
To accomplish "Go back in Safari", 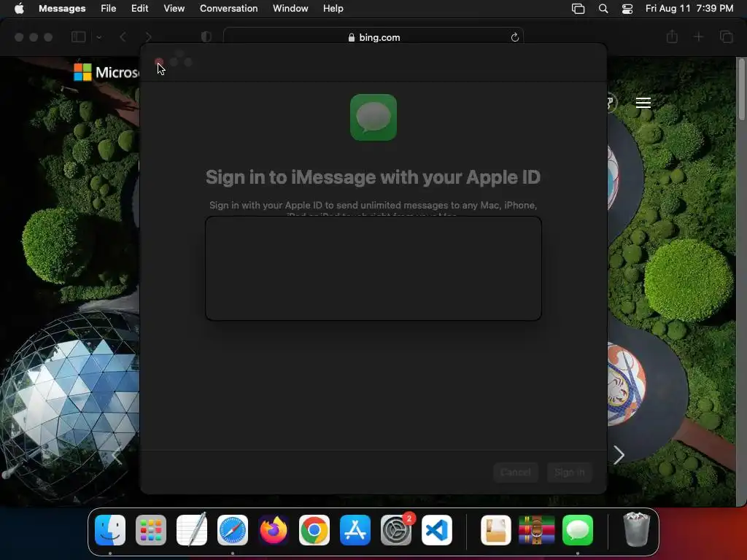I will point(123,37).
